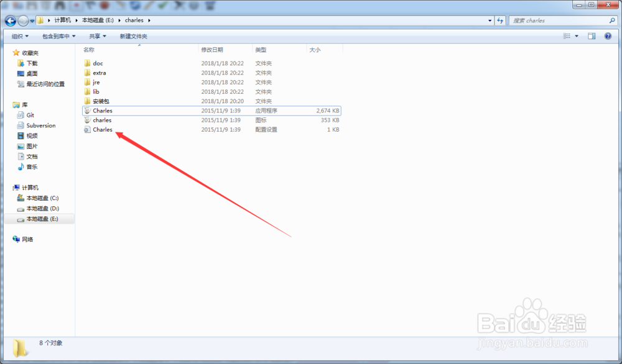Click the 1 KB size cell
The width and height of the screenshot is (622, 364).
[333, 130]
